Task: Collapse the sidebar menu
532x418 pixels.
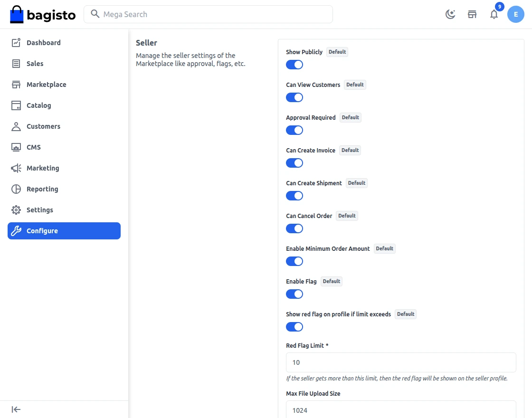Action: click(x=16, y=409)
